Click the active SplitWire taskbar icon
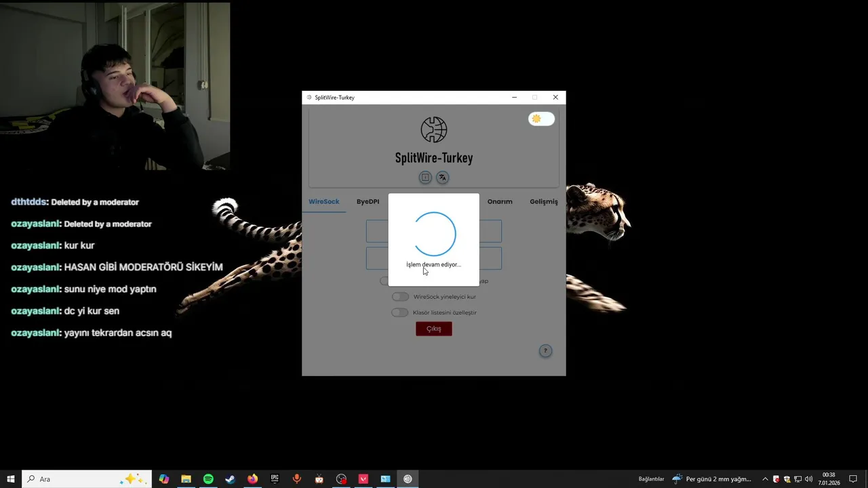This screenshot has height=488, width=868. coord(408,479)
